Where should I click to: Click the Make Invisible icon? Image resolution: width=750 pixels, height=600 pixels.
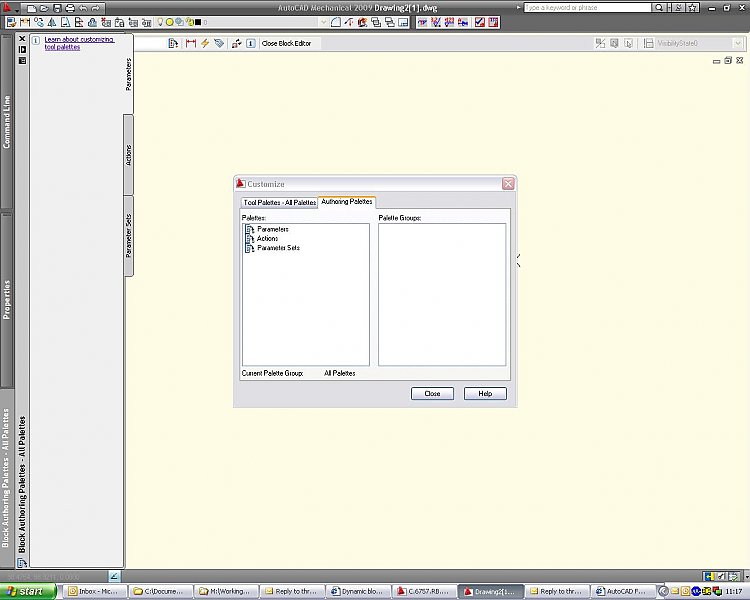[x=629, y=44]
